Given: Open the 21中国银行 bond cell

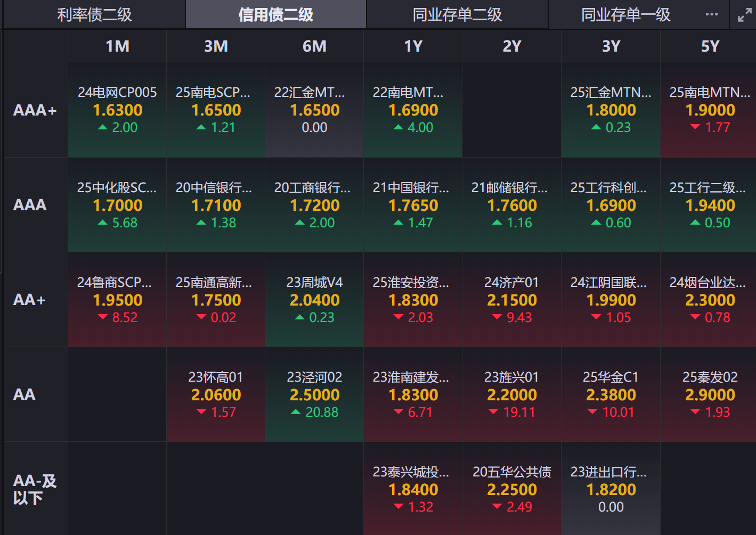Looking at the screenshot, I should click(413, 205).
